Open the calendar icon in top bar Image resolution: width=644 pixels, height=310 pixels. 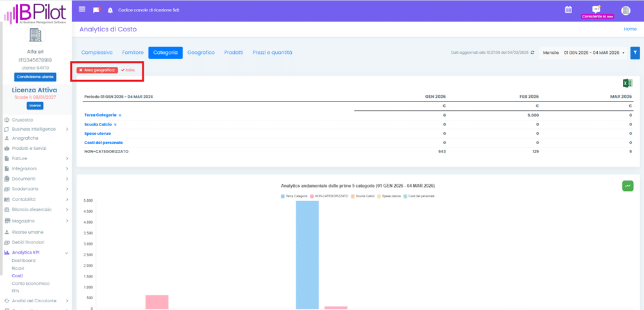[x=568, y=10]
